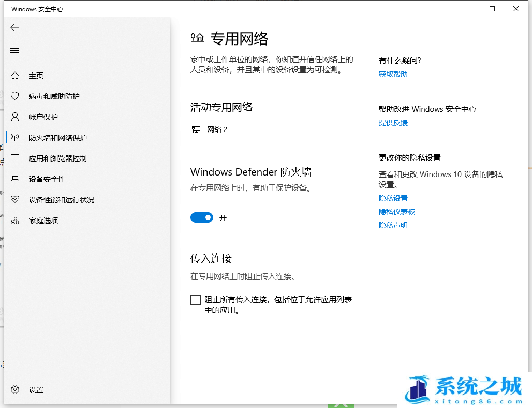Click the 开 label next to toggle
Image resolution: width=532 pixels, height=408 pixels.
pos(223,217)
